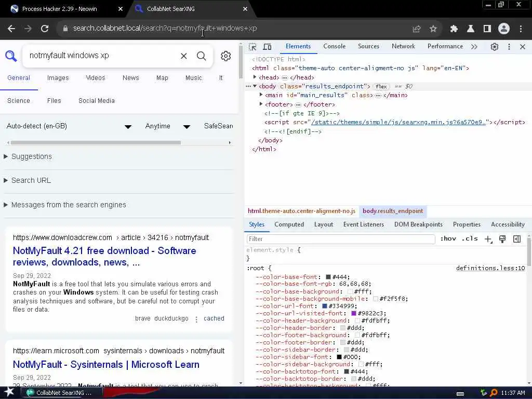This screenshot has height=399, width=532.
Task: Open the Extensions puzzle icon
Action: coord(454,29)
